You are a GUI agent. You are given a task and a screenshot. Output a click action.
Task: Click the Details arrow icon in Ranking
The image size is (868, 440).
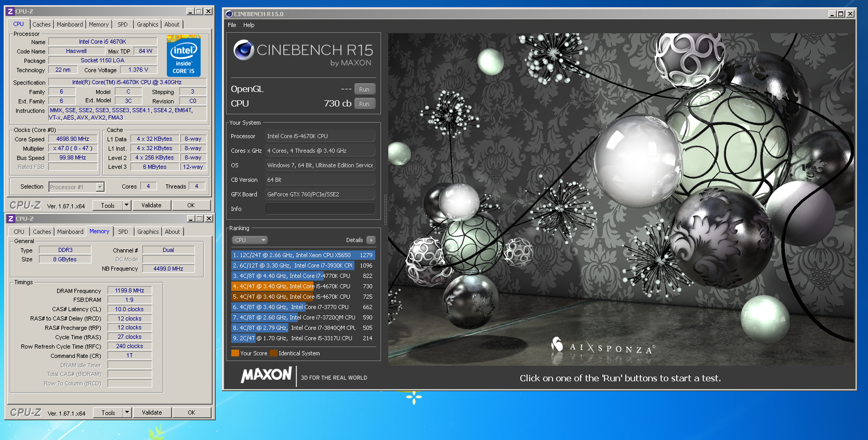pos(371,240)
